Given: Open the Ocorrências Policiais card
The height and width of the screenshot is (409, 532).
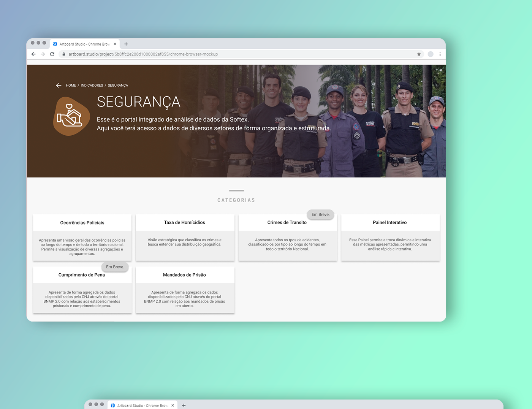Looking at the screenshot, I should point(82,238).
